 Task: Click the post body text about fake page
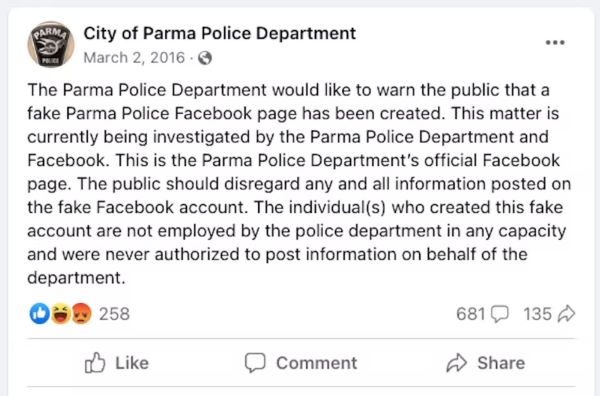click(x=299, y=184)
